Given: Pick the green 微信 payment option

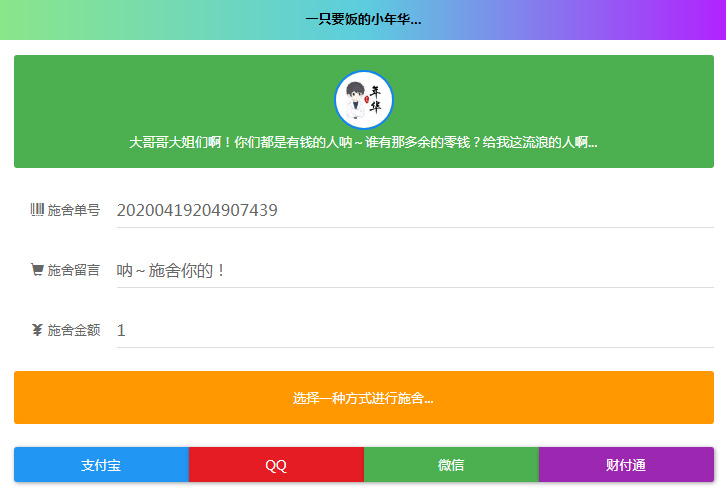Looking at the screenshot, I should click(451, 465).
